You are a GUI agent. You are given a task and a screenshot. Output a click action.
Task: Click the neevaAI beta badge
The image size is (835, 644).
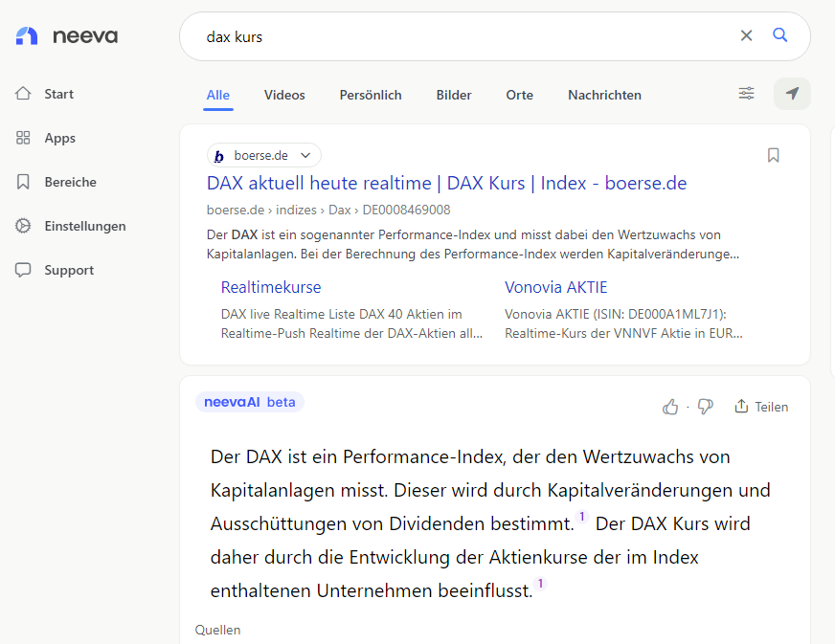click(250, 402)
